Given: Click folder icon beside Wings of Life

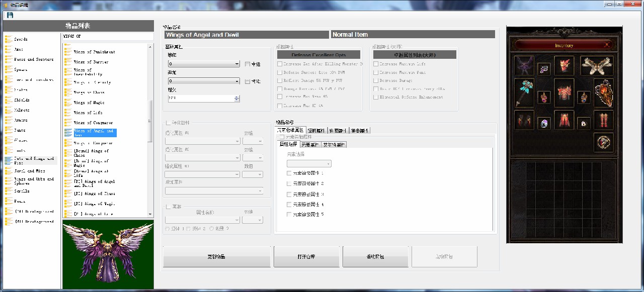Looking at the screenshot, I should (x=68, y=113).
